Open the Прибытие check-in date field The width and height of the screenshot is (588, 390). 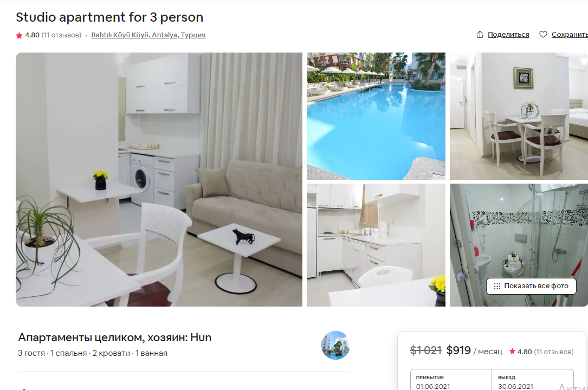[451, 380]
